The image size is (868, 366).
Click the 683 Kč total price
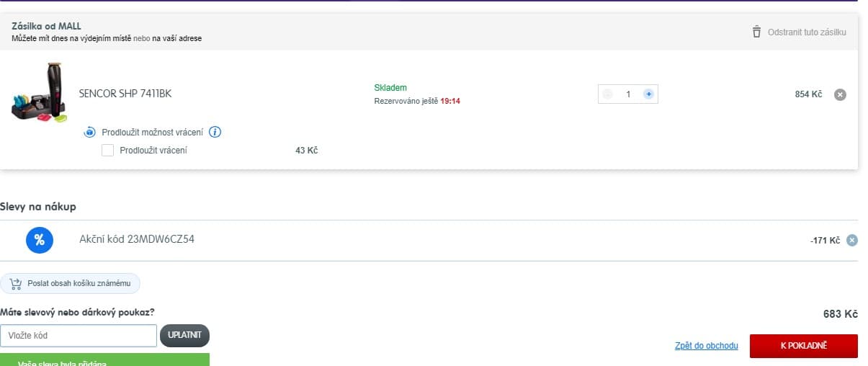click(x=841, y=314)
